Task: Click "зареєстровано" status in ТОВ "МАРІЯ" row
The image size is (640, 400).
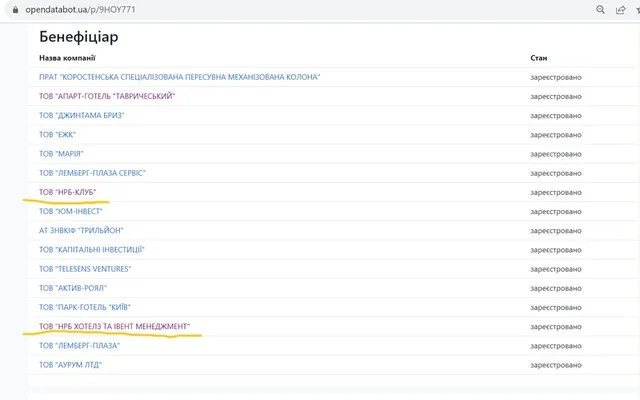Action: pos(556,154)
